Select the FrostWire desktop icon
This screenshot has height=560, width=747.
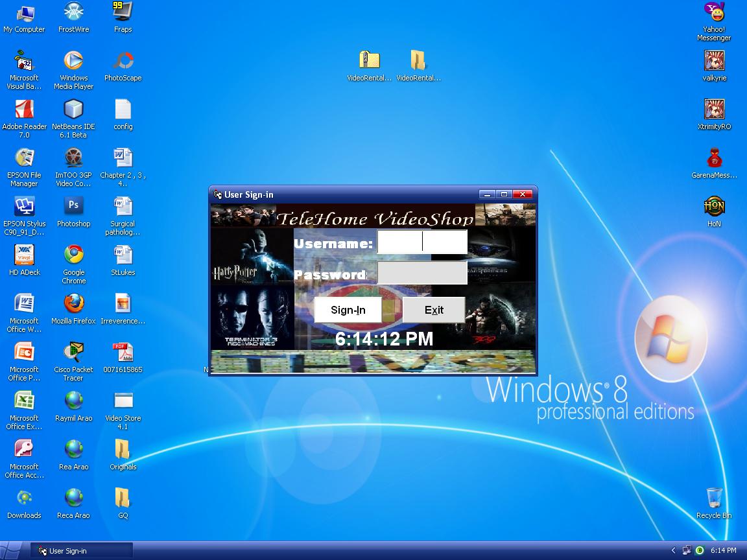73,17
